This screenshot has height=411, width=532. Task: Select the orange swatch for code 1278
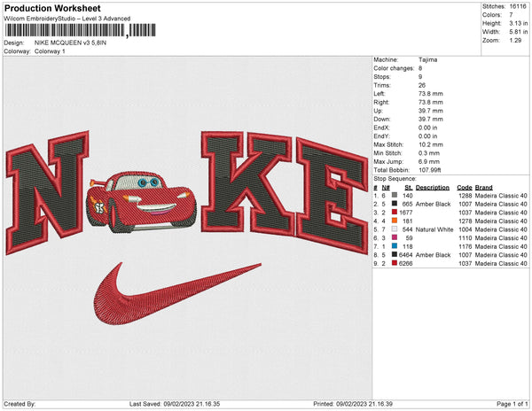pos(395,221)
